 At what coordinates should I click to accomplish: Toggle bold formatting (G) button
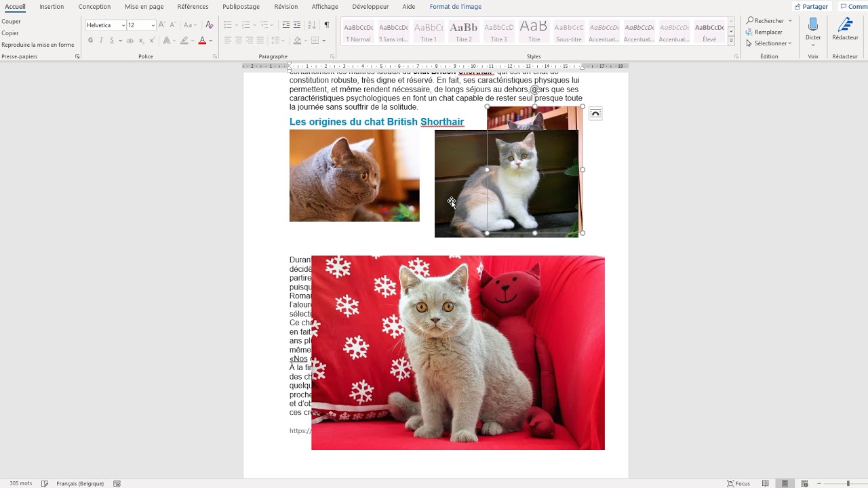90,41
